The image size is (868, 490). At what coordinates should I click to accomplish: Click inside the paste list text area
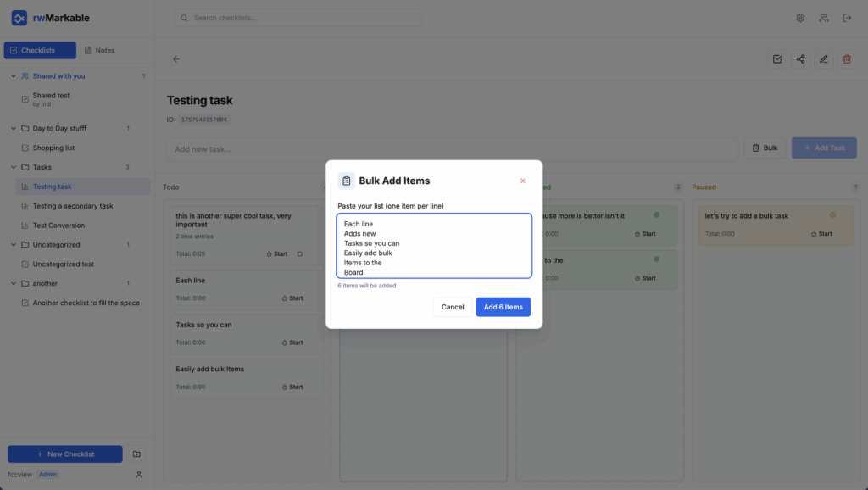(x=434, y=246)
